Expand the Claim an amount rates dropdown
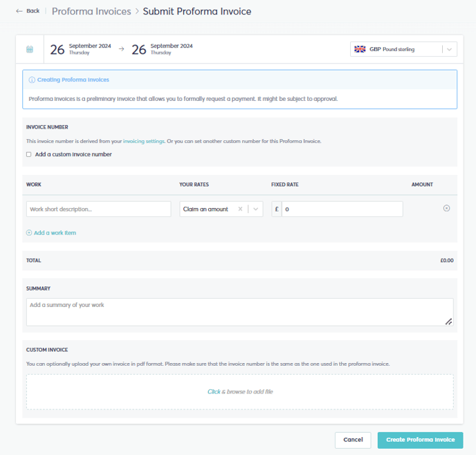476x455 pixels. click(x=255, y=209)
